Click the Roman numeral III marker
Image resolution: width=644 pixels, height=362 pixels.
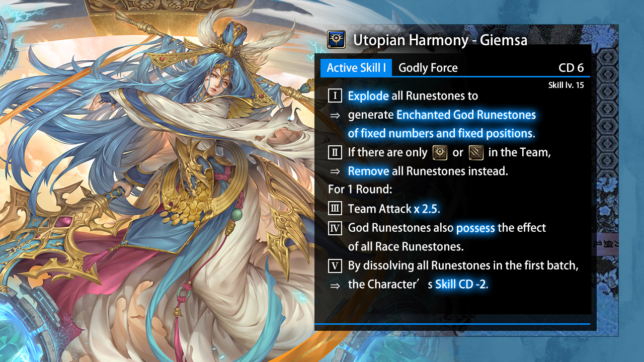[x=335, y=209]
